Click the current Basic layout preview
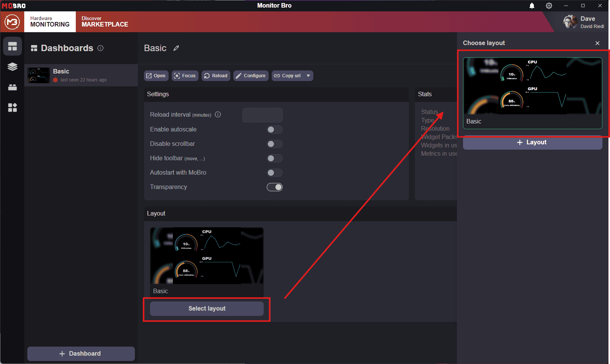The width and height of the screenshot is (610, 364). click(207, 262)
